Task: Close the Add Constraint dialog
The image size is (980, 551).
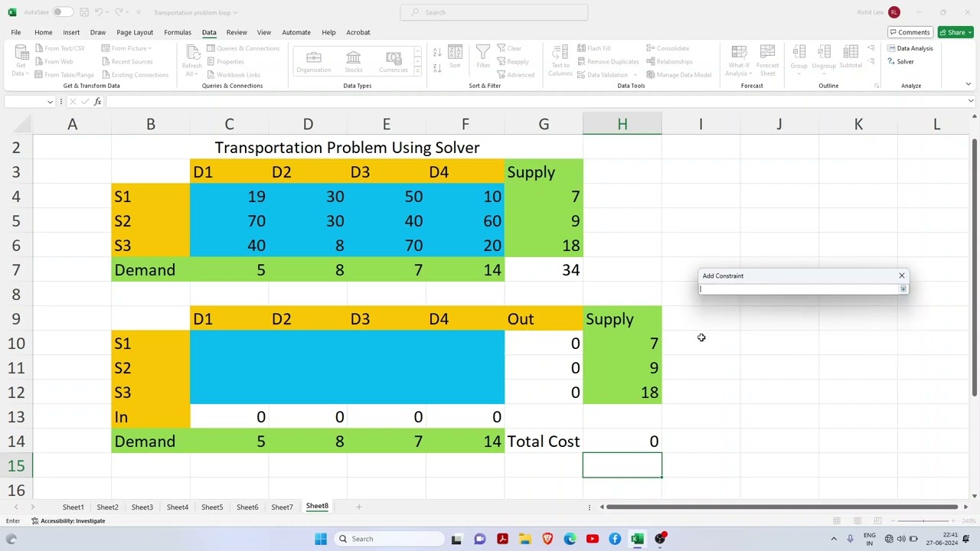Action: [901, 275]
